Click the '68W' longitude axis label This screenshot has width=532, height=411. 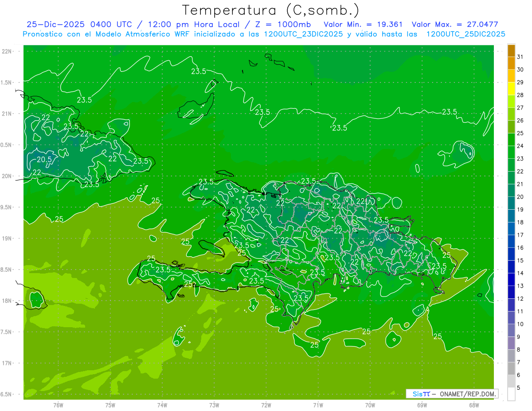coord(474,405)
